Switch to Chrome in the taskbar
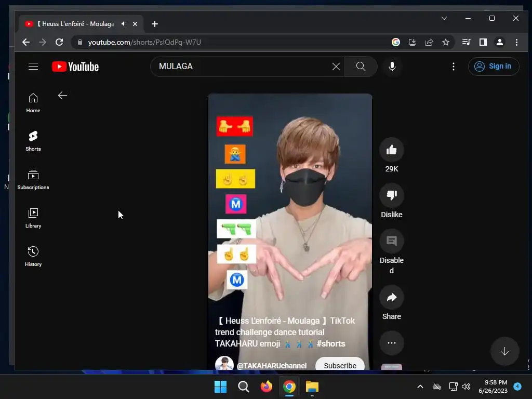Image resolution: width=532 pixels, height=399 pixels. coord(289,387)
